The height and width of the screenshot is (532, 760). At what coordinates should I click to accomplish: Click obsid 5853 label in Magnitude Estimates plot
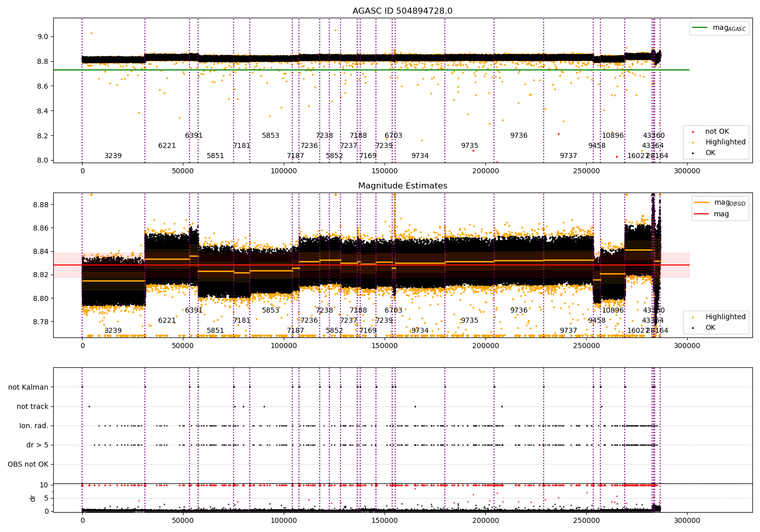tap(271, 311)
